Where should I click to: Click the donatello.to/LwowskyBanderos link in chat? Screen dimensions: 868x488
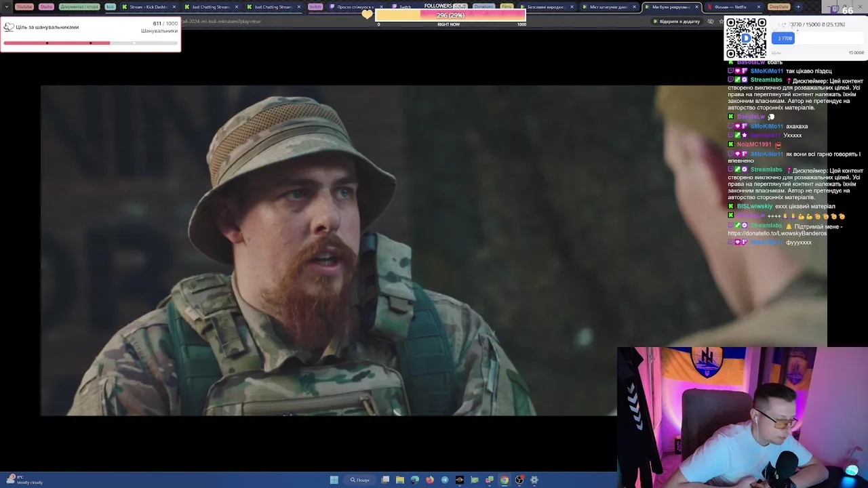(777, 233)
